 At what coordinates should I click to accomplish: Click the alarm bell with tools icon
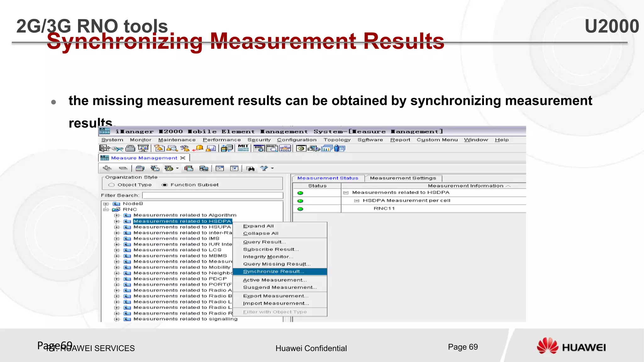pyautogui.click(x=185, y=148)
